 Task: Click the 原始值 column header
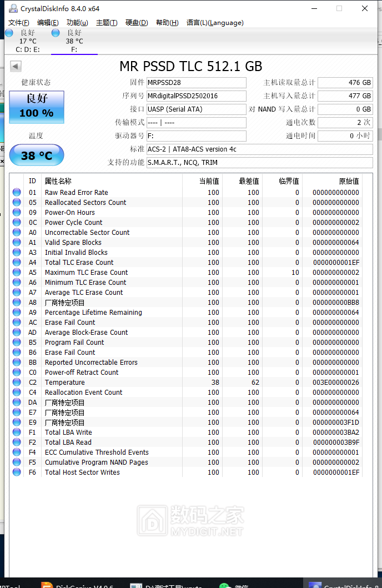click(349, 181)
